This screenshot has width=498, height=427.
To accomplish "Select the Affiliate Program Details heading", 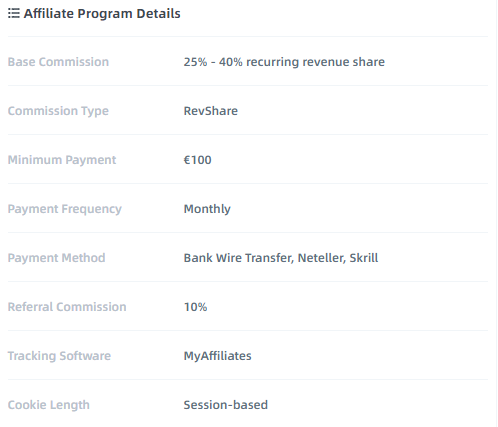I will tap(102, 14).
